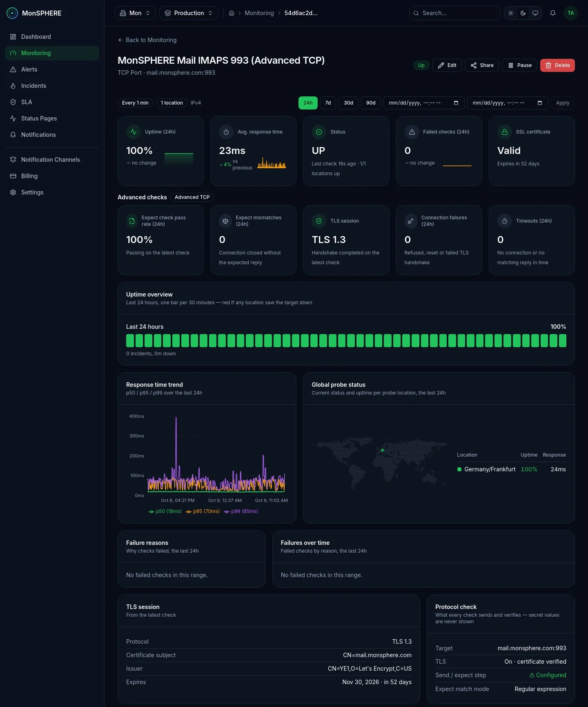Image resolution: width=588 pixels, height=707 pixels.
Task: Click the Failed checks warning triangle icon
Action: [412, 132]
